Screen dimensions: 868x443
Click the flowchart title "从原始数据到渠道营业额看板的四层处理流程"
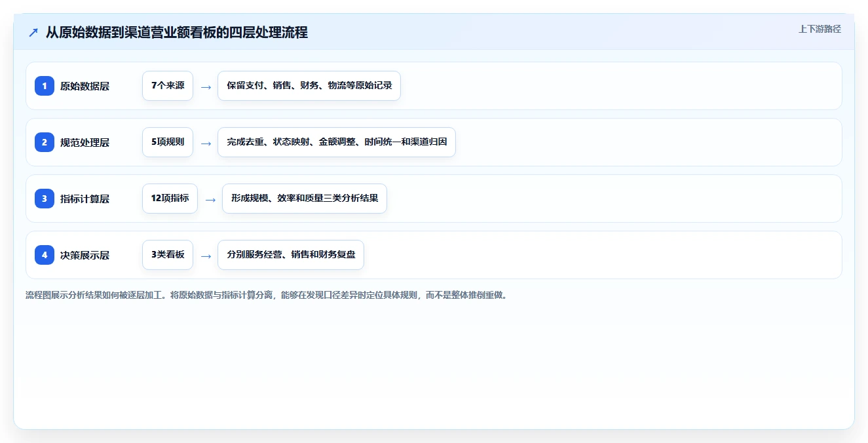pyautogui.click(x=177, y=32)
